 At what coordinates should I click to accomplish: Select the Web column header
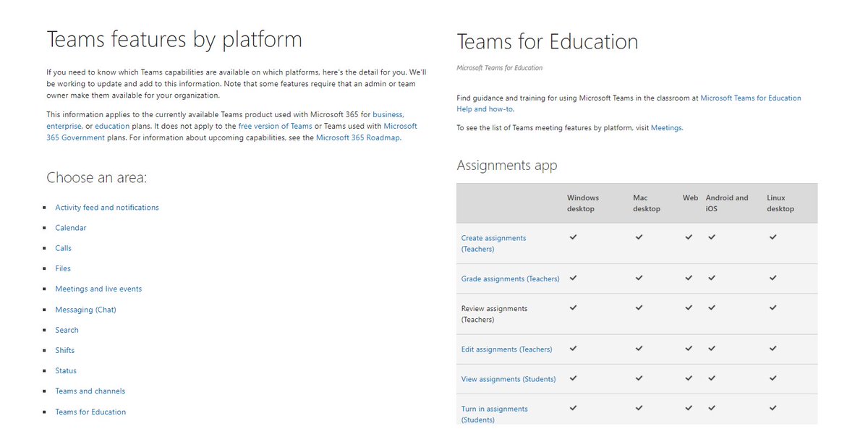(691, 197)
